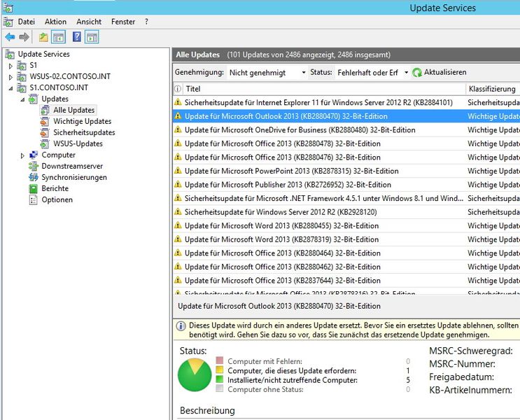This screenshot has width=520, height=420.
Task: Toggle the console tree pane toolbar icon
Action: [59, 37]
